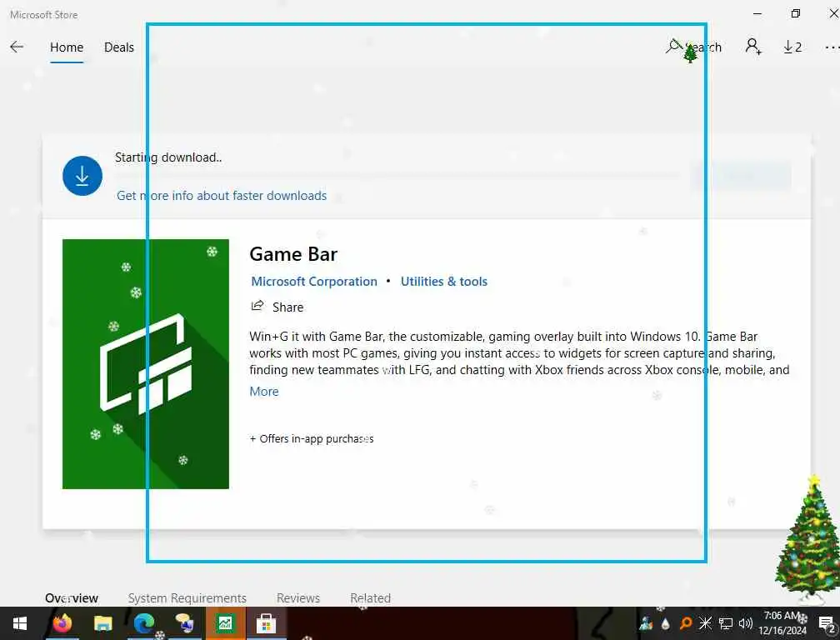Open the Utilities & tools category link
Image resolution: width=840 pixels, height=640 pixels.
(443, 281)
